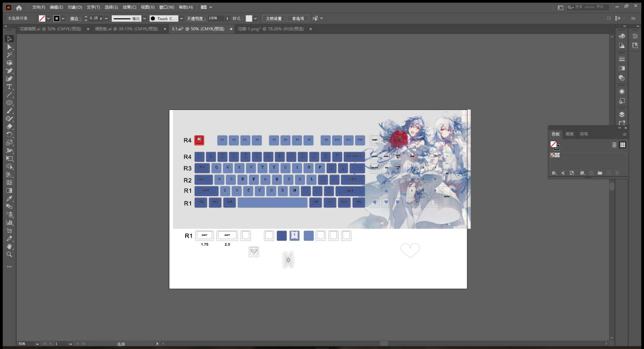This screenshot has width=644, height=349.
Task: Switch to the 调色板.ai document tab
Action: [126, 29]
